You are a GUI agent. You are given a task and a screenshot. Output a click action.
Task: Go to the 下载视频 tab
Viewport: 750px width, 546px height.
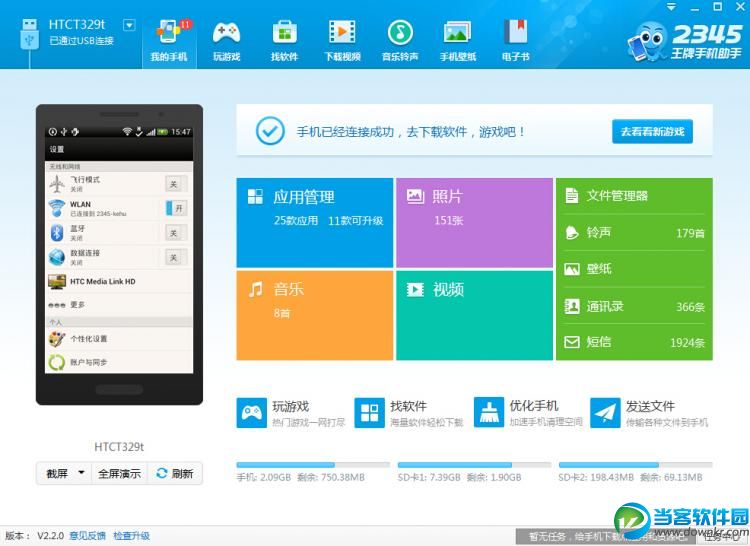point(342,42)
